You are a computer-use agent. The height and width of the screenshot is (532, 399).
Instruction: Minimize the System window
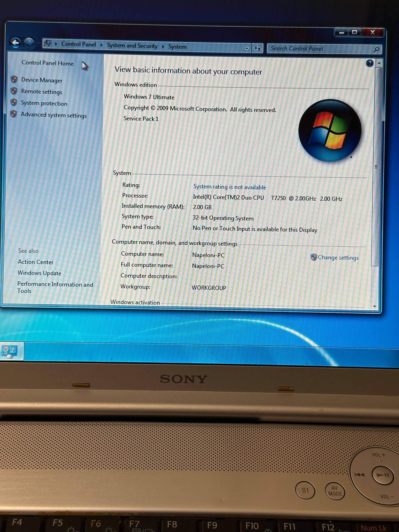341,32
